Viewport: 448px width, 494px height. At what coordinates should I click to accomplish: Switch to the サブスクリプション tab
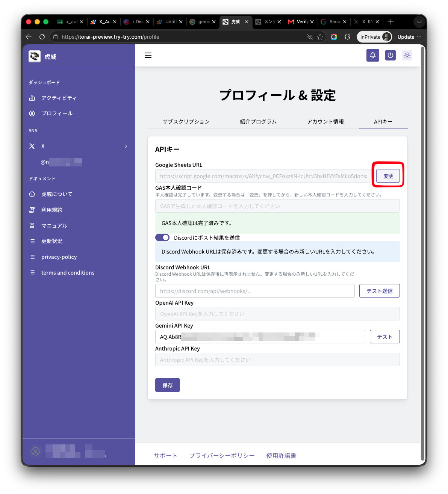(x=186, y=122)
